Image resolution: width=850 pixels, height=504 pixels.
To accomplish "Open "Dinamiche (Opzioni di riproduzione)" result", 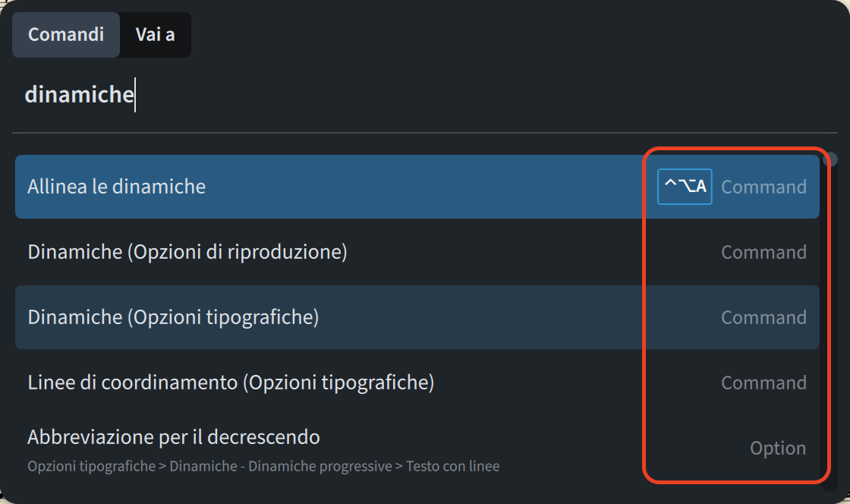I will pyautogui.click(x=187, y=252).
